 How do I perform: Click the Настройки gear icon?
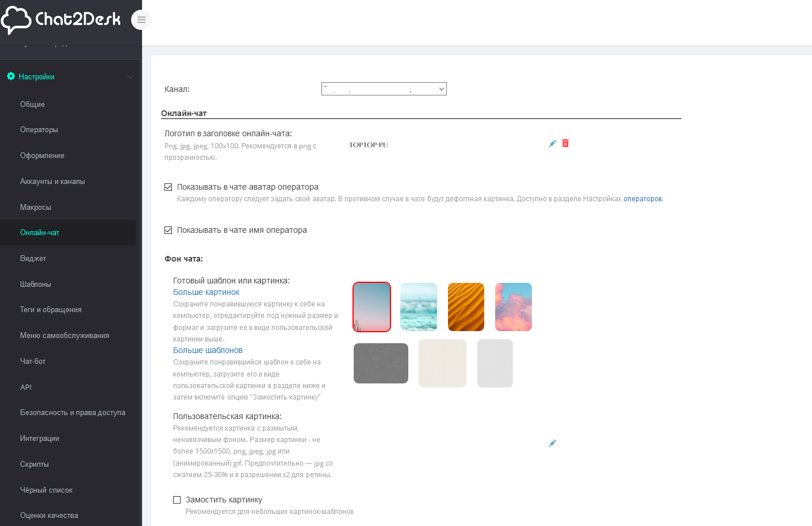11,76
